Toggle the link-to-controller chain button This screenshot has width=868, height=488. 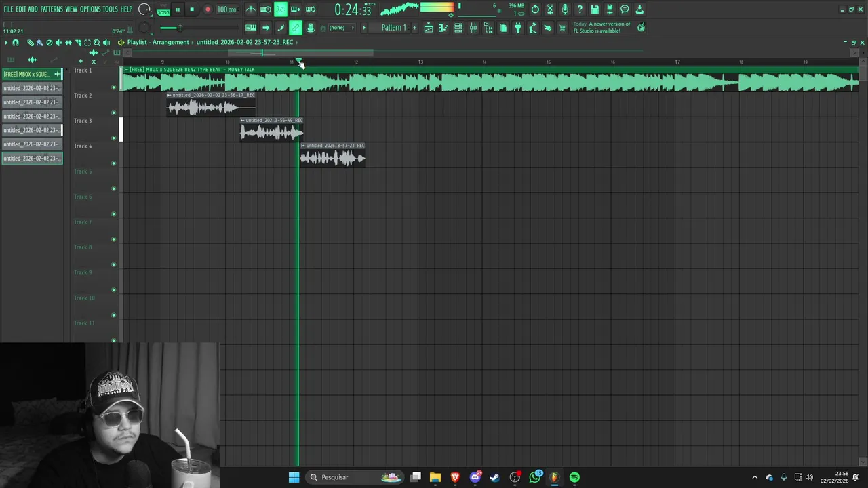(296, 28)
